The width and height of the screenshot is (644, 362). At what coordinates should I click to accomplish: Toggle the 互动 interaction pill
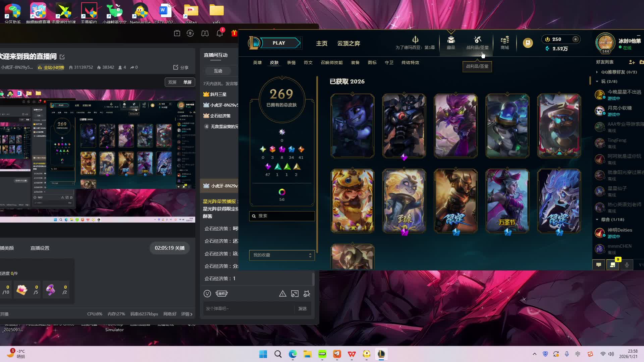pyautogui.click(x=218, y=71)
